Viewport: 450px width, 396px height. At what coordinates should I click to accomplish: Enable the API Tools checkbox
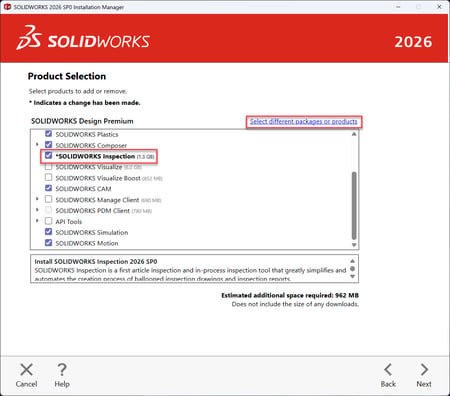point(48,221)
